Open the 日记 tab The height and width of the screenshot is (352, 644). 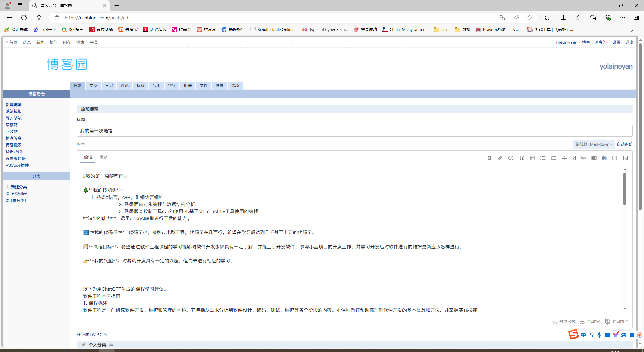109,86
